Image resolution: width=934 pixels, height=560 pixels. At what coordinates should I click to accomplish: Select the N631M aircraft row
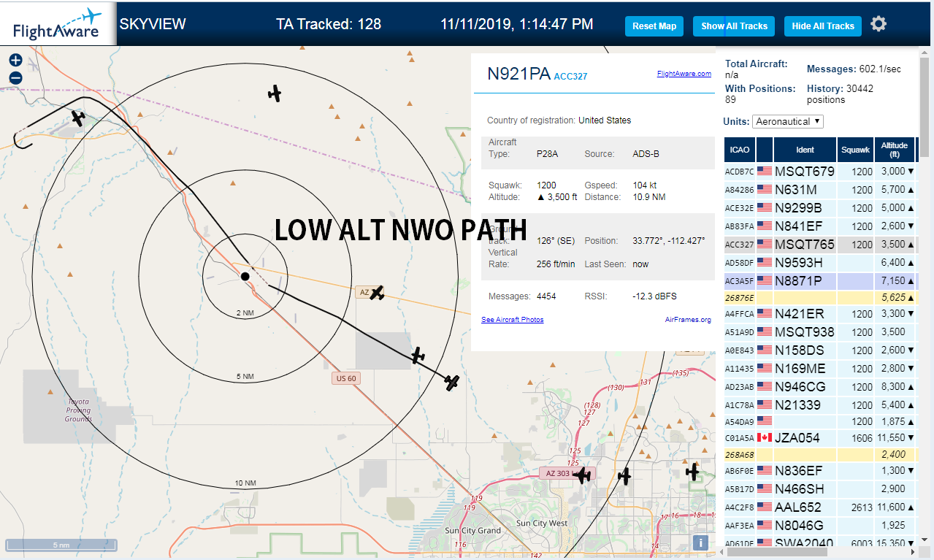pos(820,190)
